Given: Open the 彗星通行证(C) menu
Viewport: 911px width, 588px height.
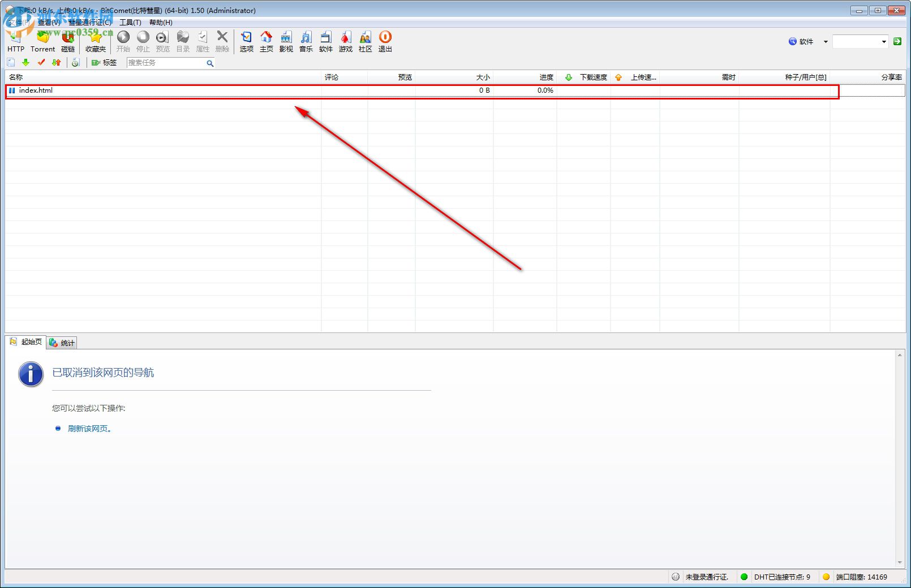Looking at the screenshot, I should [x=90, y=23].
